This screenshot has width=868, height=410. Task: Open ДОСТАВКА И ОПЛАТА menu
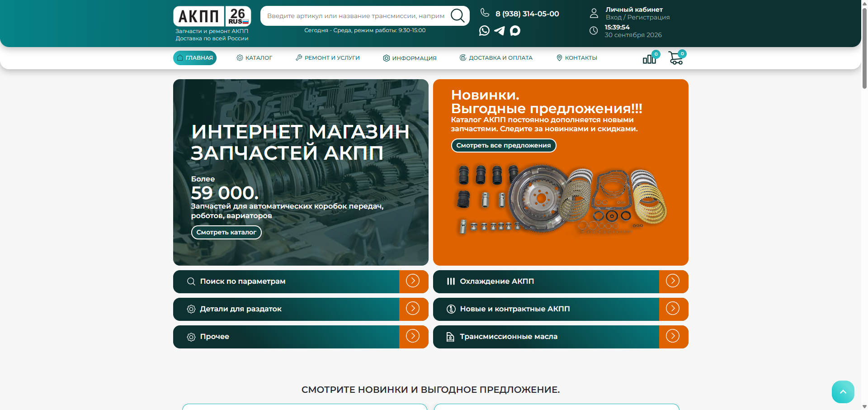[496, 58]
